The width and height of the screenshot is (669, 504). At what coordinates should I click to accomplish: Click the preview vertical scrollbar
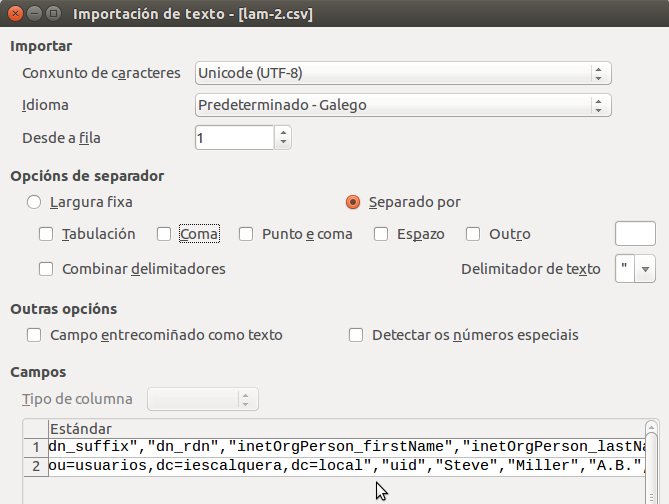[651, 463]
